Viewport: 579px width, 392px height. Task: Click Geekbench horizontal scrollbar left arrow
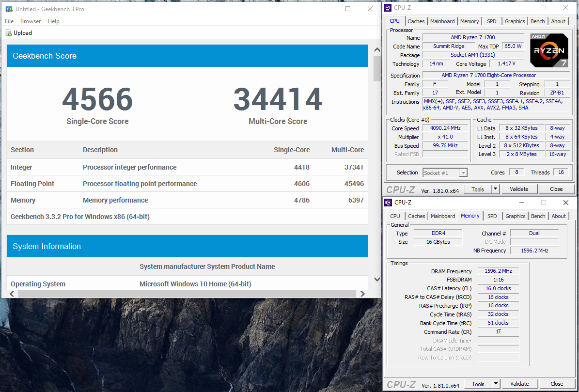(12, 294)
